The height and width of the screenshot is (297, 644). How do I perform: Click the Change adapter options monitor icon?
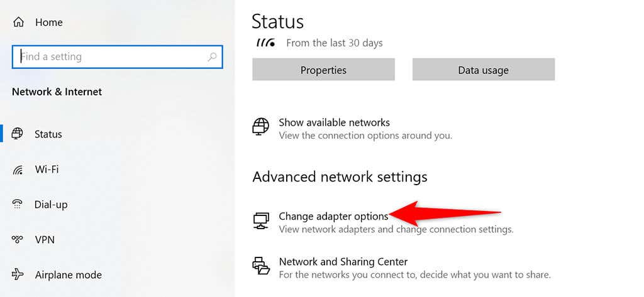pyautogui.click(x=261, y=220)
